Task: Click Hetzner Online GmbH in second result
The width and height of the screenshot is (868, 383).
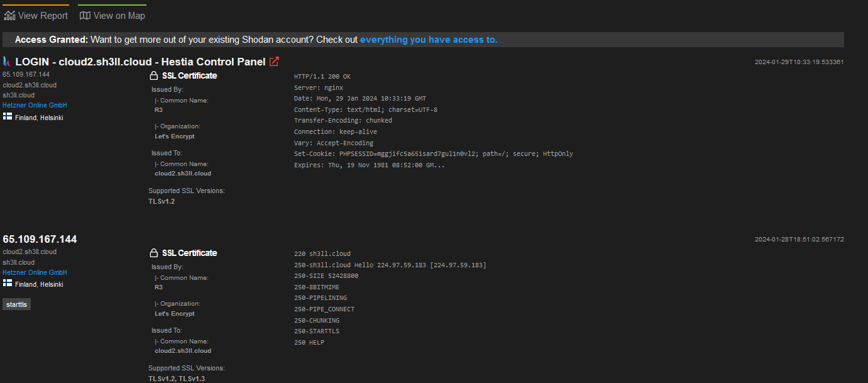Action: point(35,273)
